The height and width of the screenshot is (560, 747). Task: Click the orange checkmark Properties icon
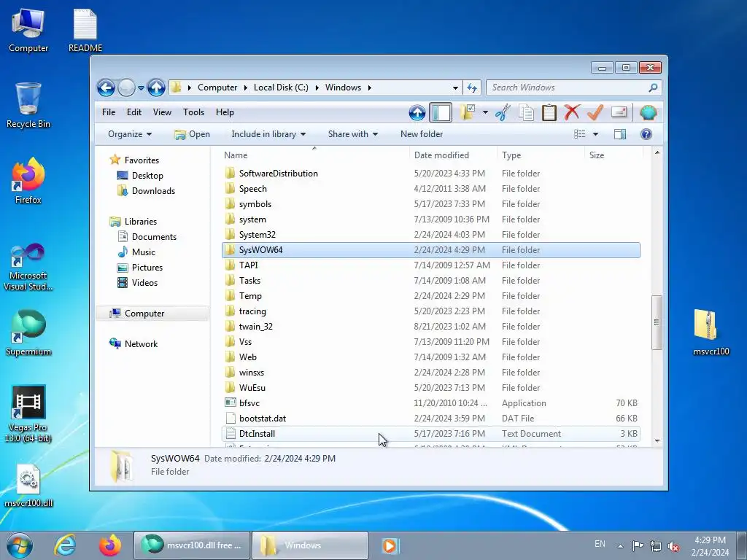click(x=595, y=112)
